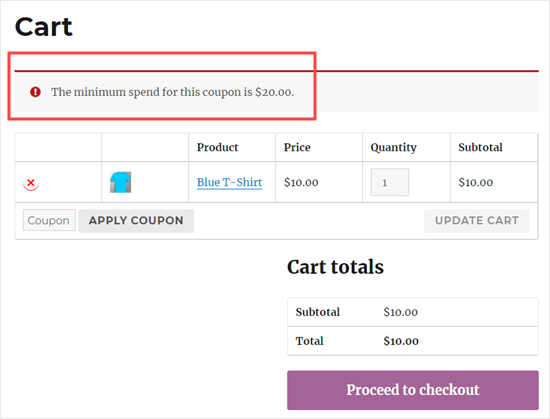The height and width of the screenshot is (419, 550).
Task: Click the Update Cart button
Action: tap(477, 221)
